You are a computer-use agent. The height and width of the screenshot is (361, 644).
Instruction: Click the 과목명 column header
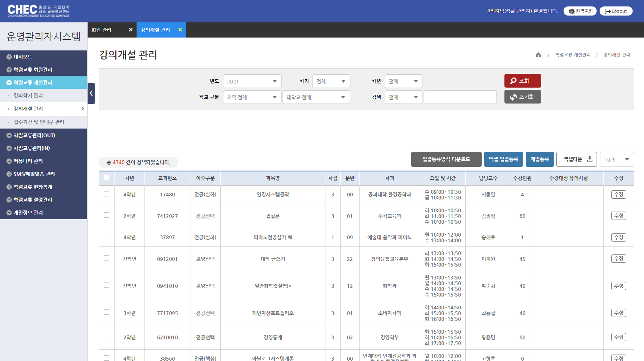[273, 178]
